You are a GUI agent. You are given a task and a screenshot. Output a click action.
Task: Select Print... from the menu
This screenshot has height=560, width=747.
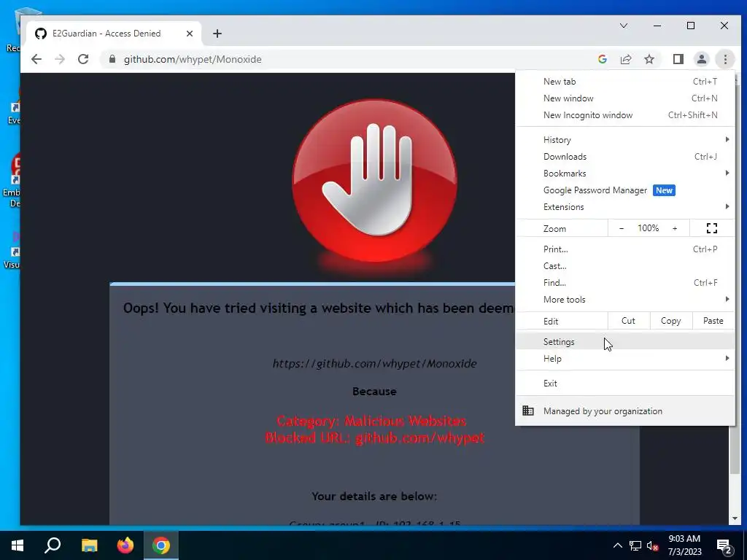tap(625, 249)
